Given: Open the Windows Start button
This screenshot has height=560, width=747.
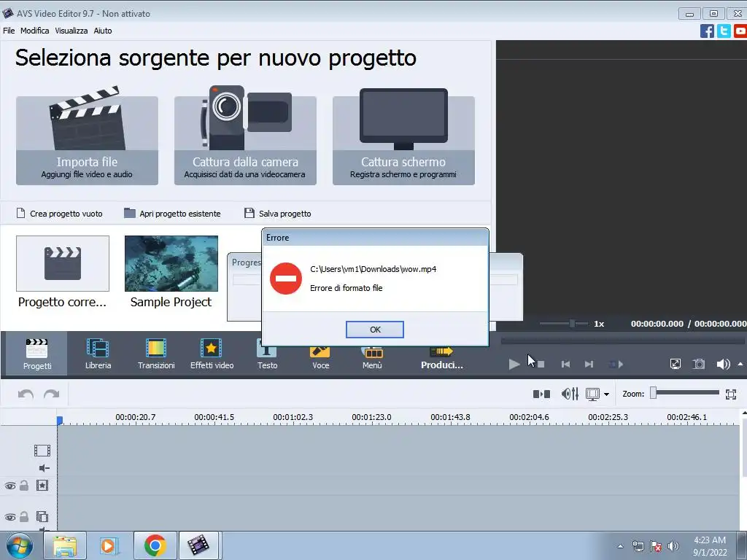Looking at the screenshot, I should click(20, 545).
